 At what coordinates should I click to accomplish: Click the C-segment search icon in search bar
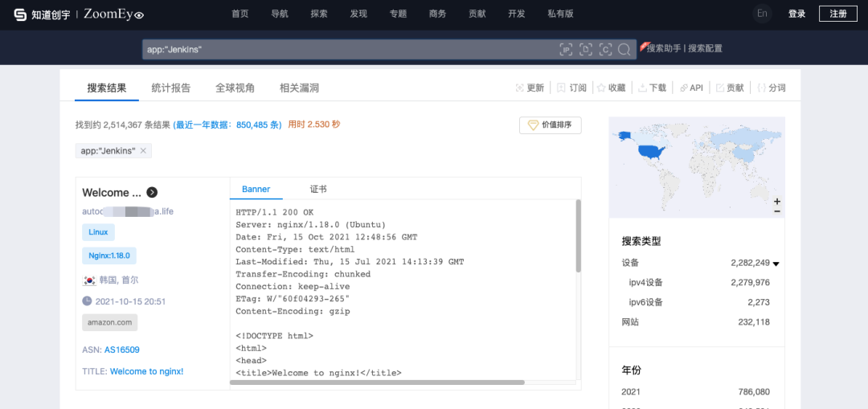tap(606, 50)
